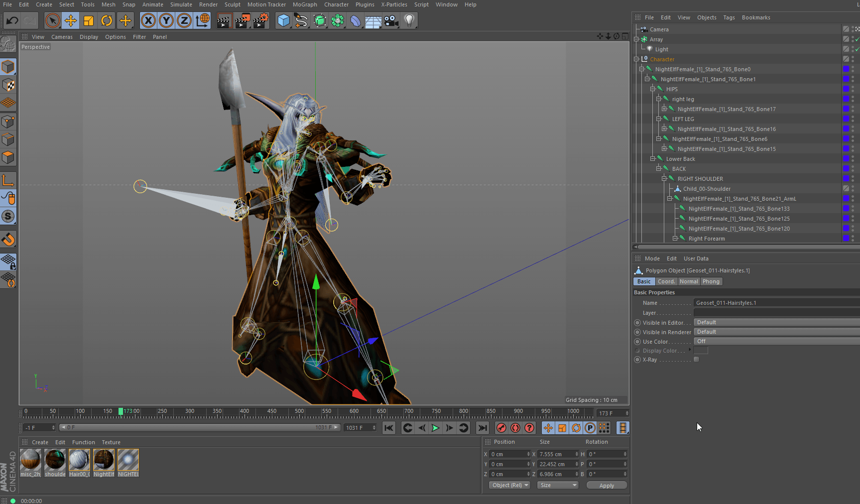The height and width of the screenshot is (504, 860).
Task: Open the MoGraph menu
Action: click(305, 4)
